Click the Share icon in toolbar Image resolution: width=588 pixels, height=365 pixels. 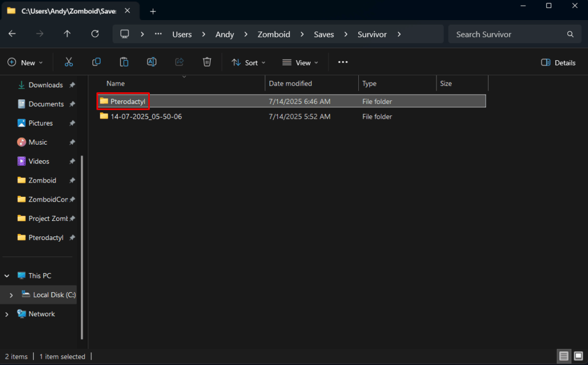(179, 62)
